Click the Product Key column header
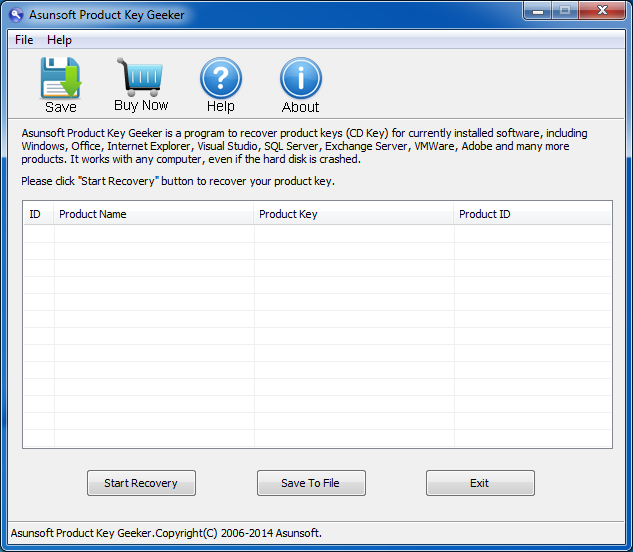 tap(353, 214)
